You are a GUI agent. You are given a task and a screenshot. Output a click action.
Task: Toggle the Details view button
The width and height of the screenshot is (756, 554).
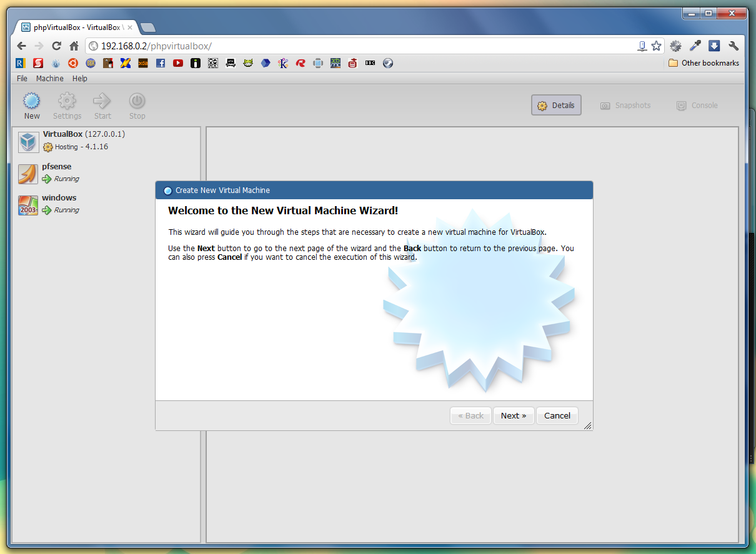point(556,106)
